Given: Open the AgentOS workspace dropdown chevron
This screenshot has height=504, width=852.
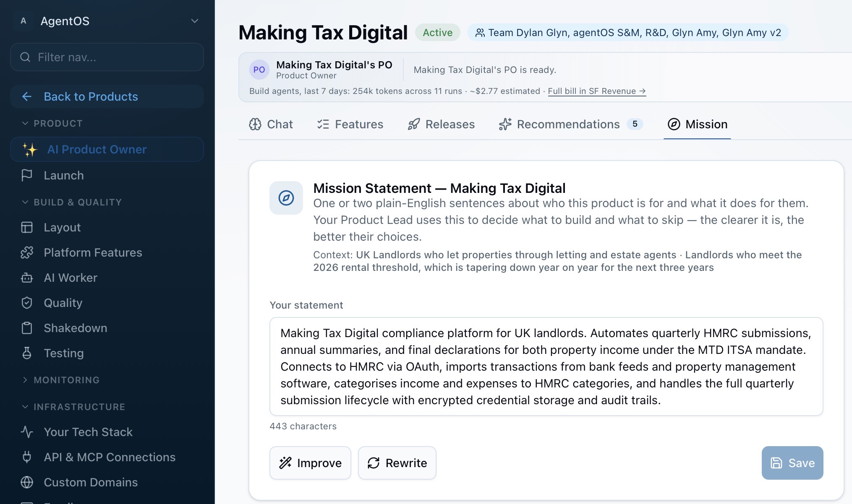Looking at the screenshot, I should [x=194, y=21].
